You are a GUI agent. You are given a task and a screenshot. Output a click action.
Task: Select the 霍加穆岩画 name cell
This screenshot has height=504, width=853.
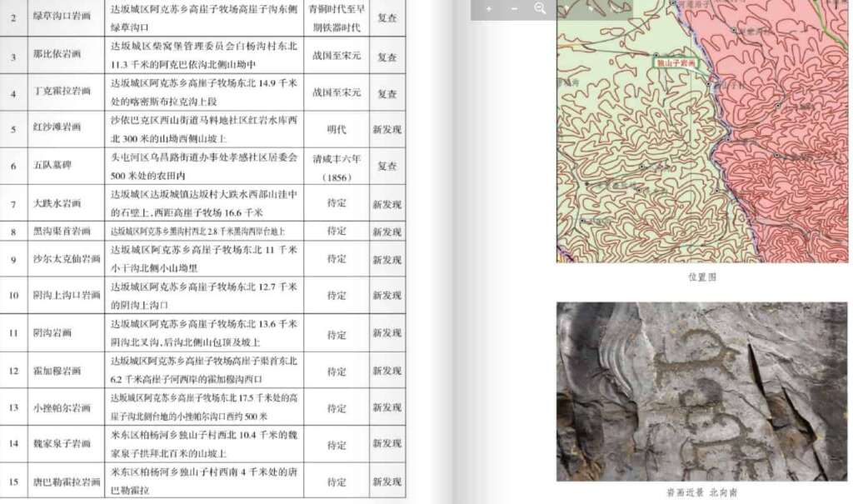pos(57,370)
